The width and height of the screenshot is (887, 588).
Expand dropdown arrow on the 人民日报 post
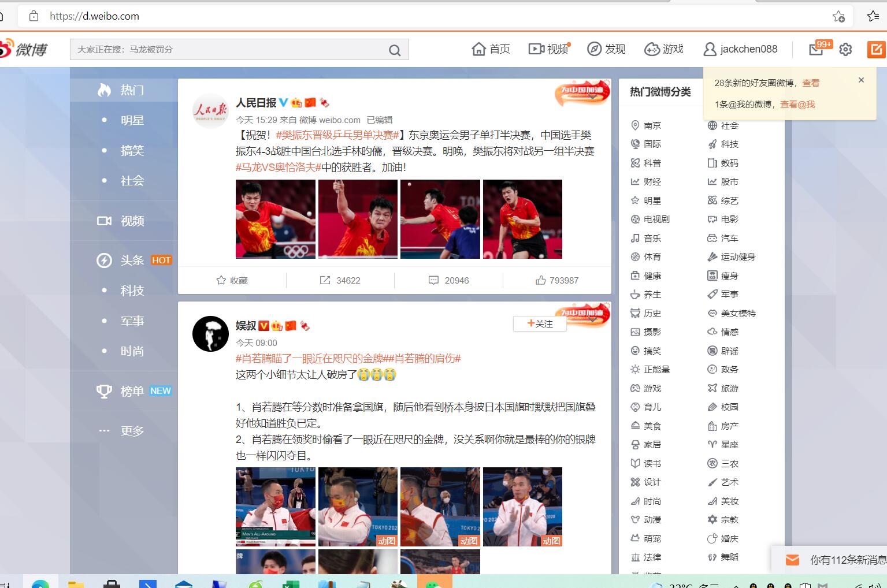click(x=593, y=97)
